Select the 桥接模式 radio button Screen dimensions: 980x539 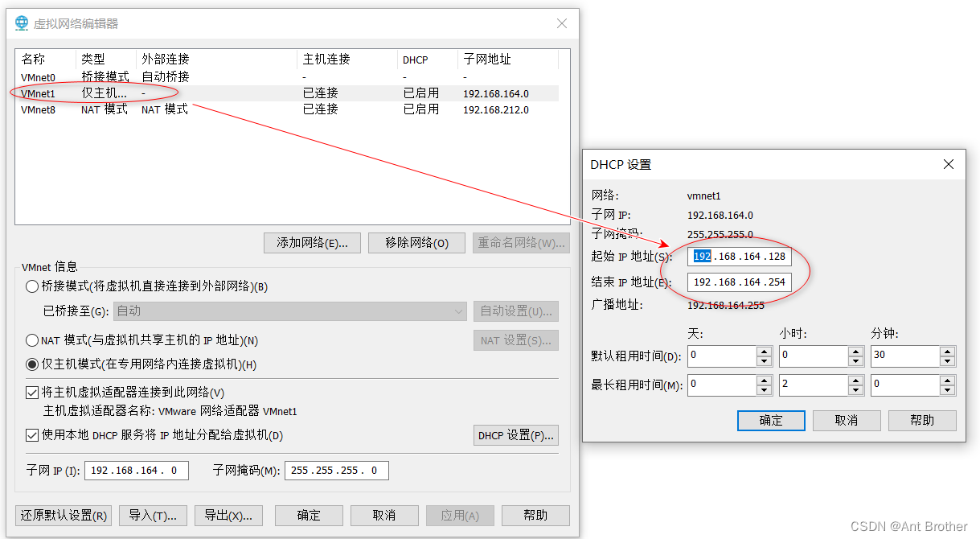[x=32, y=287]
